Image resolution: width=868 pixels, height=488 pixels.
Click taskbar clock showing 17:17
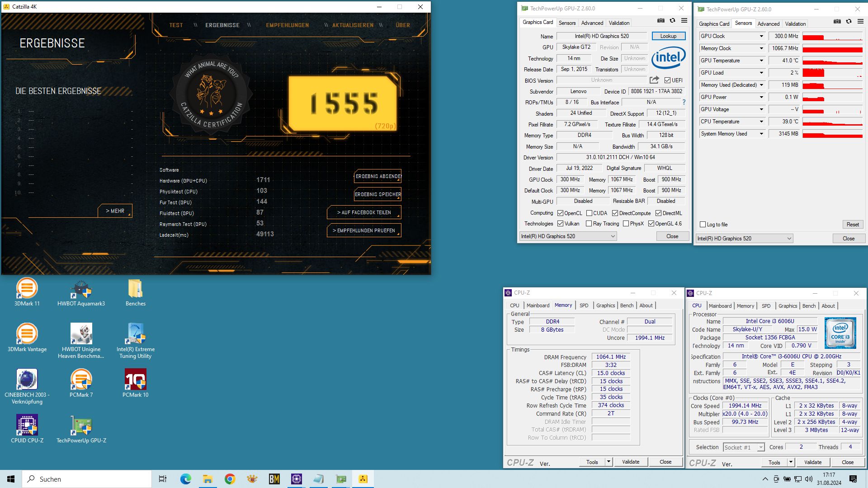click(x=829, y=479)
